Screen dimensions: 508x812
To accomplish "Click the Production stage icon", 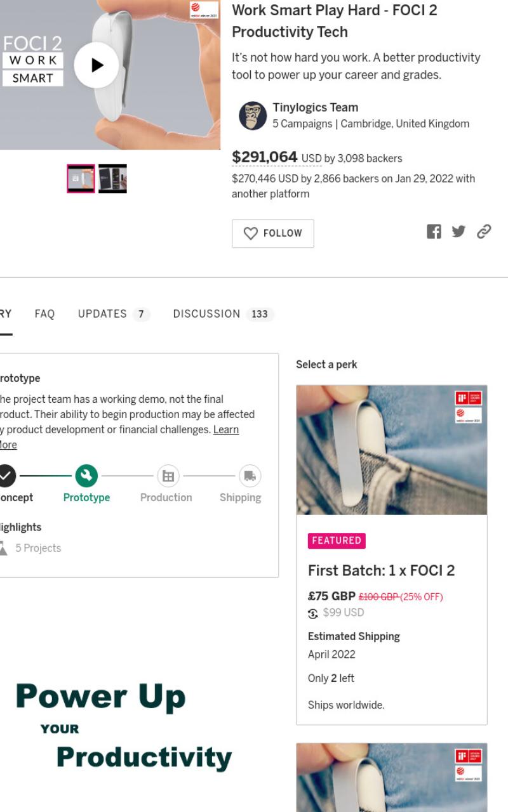I will point(168,476).
